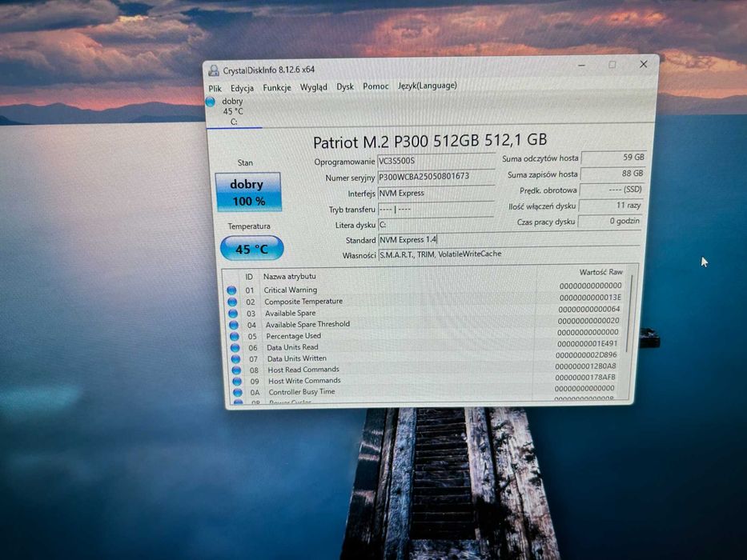Click raw value 0000000002D896
Screen dimensions: 747x560
click(586, 355)
